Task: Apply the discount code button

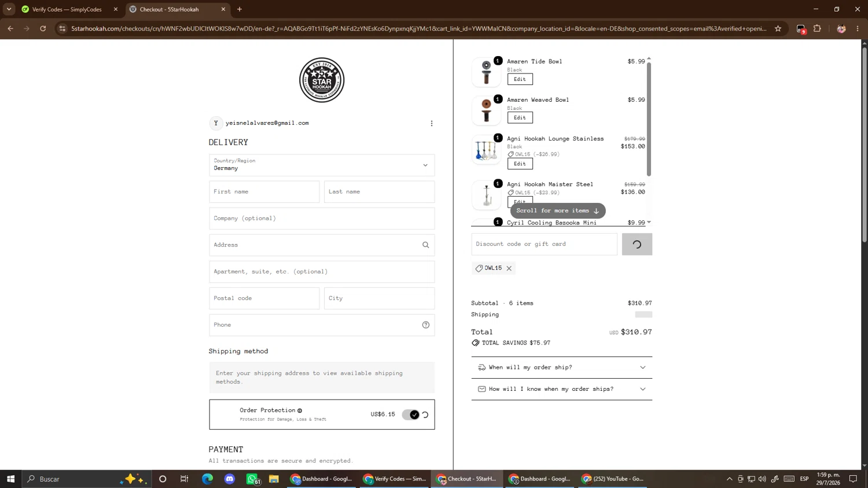Action: [637, 245]
